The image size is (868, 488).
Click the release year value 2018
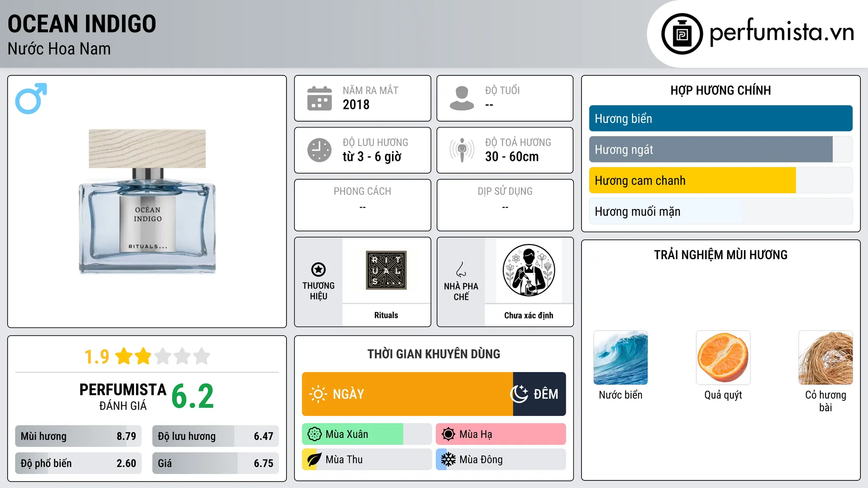coord(356,105)
